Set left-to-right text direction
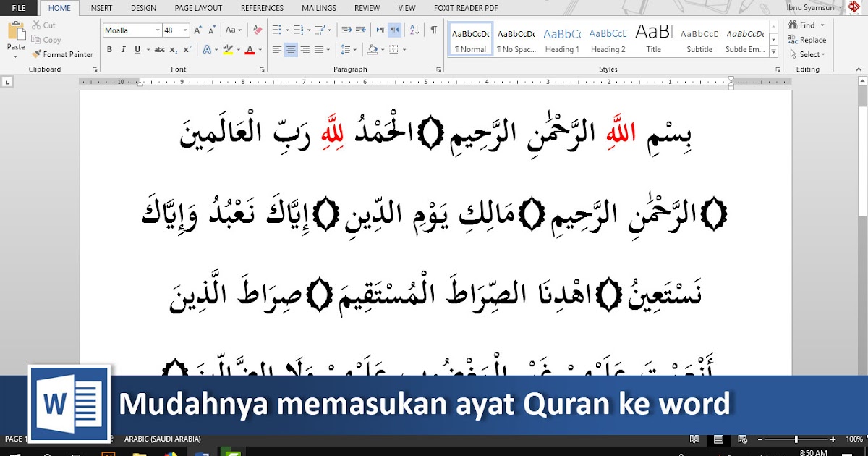 pyautogui.click(x=379, y=30)
